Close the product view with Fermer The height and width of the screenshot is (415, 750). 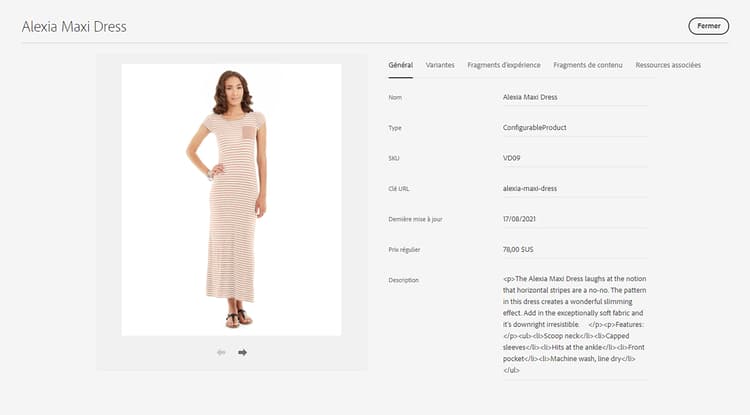coord(708,26)
